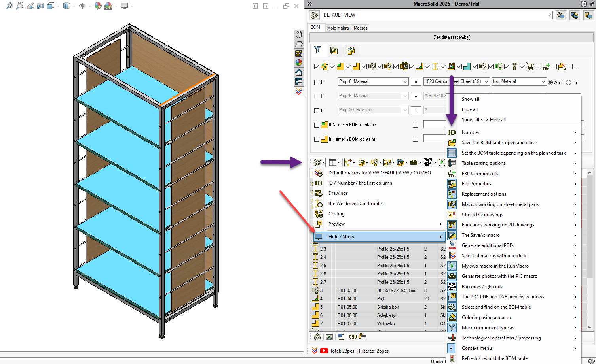Open the main gear dropdown in BOM toolbar

(x=319, y=162)
